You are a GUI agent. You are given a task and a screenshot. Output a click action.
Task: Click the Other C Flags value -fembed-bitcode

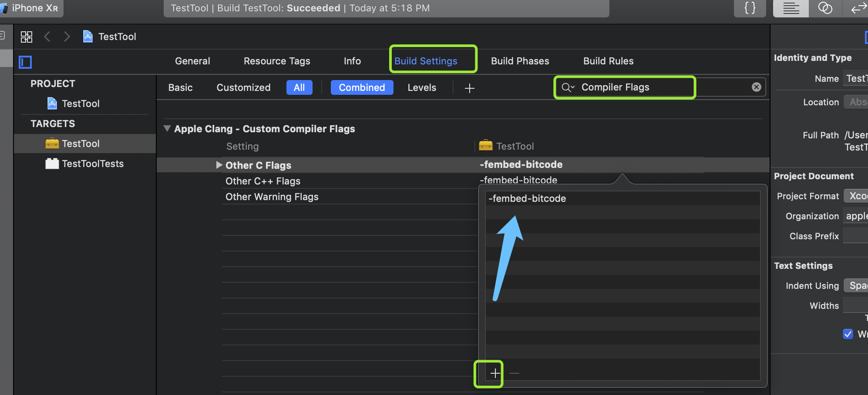click(x=521, y=164)
